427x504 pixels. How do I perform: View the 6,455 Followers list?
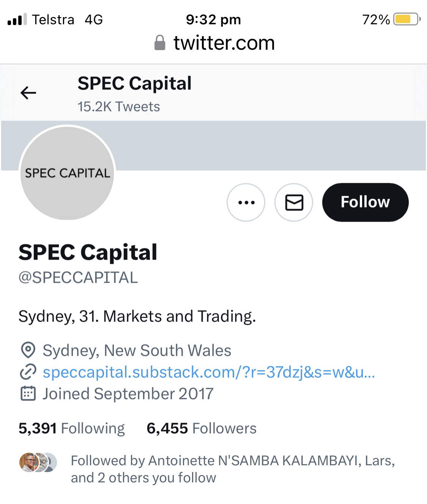coord(201,428)
